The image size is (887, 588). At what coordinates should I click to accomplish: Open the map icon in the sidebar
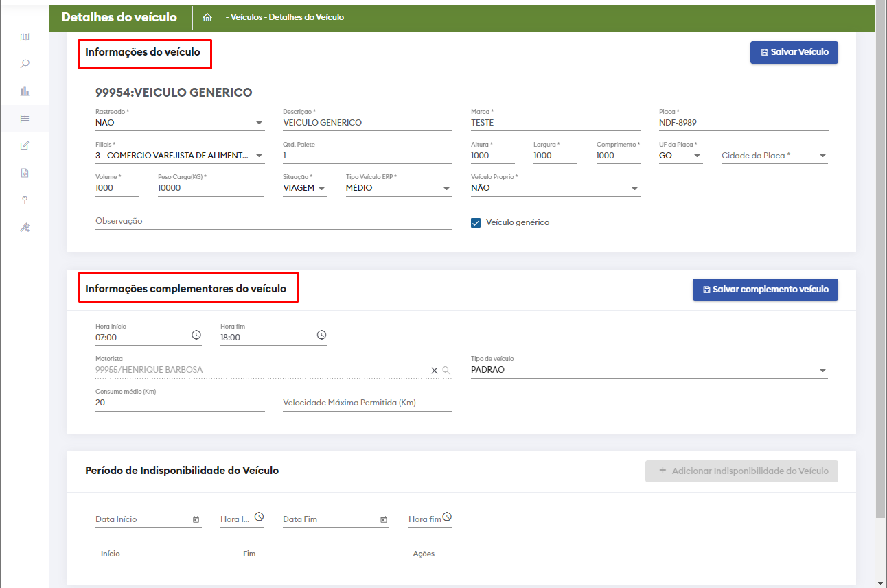pos(25,37)
